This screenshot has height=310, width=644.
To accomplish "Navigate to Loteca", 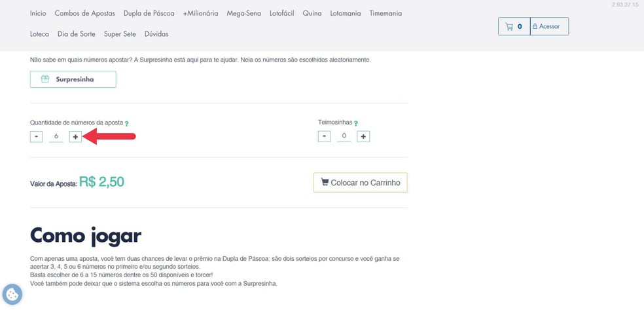I will click(x=39, y=34).
